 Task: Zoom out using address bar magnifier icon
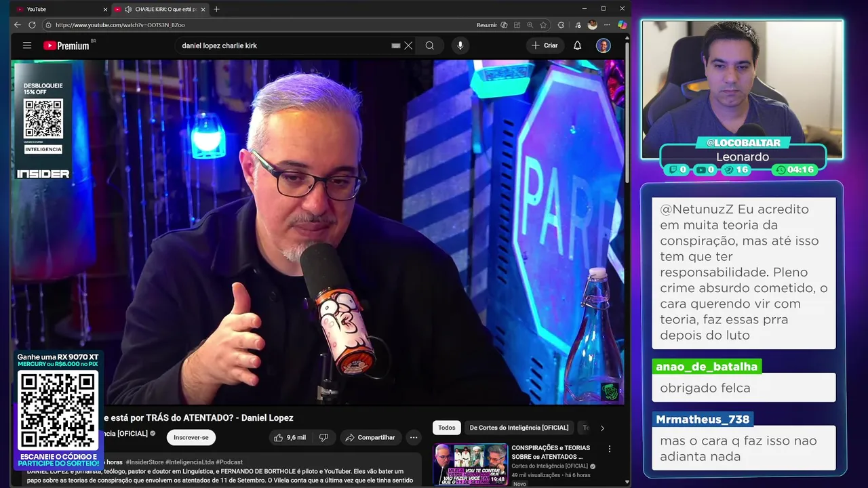[530, 25]
